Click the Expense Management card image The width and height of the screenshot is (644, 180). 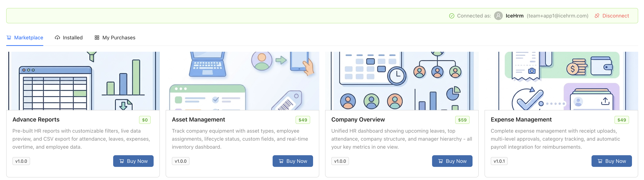561,81
